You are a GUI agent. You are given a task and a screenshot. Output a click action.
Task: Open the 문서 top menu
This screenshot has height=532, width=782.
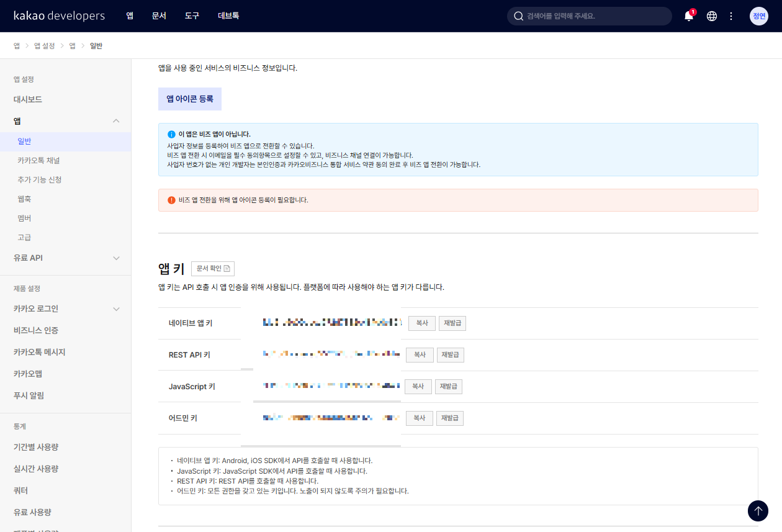point(159,16)
